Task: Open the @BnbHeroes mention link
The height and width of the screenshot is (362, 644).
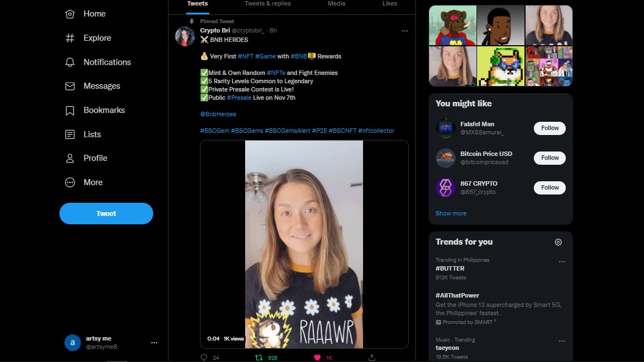Action: coord(218,114)
